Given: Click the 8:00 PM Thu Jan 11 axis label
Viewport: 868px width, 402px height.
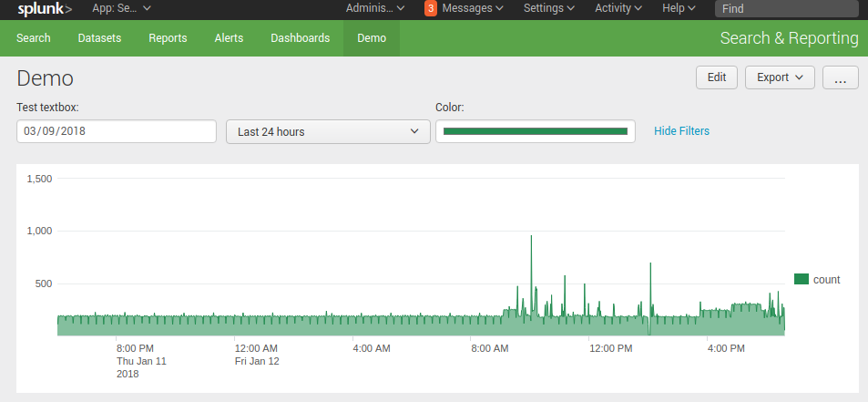Looking at the screenshot, I should tap(140, 361).
